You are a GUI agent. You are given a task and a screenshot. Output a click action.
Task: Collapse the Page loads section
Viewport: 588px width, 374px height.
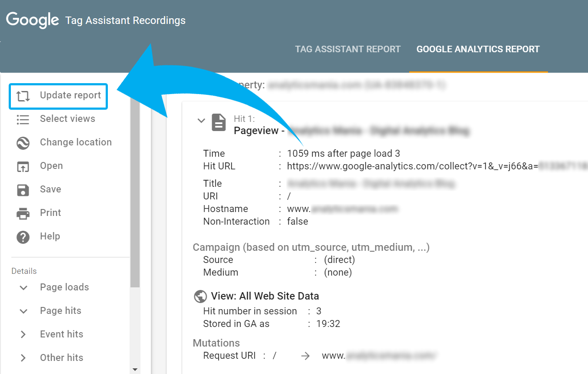pos(23,288)
